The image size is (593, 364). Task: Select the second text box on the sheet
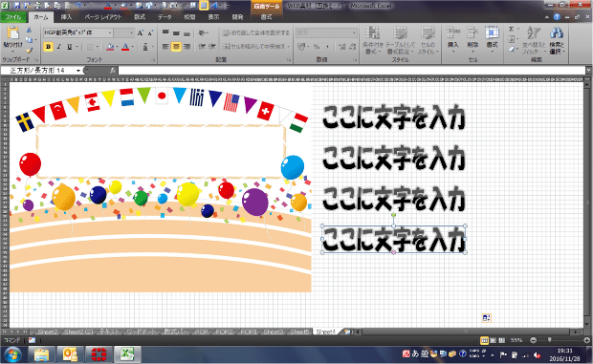[x=394, y=158]
